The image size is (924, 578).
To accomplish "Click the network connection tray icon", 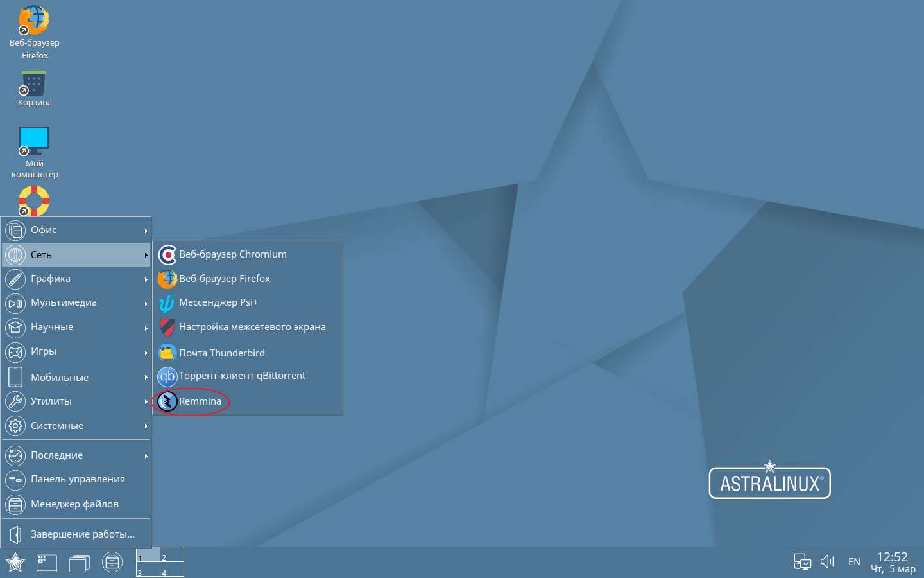I will (802, 562).
